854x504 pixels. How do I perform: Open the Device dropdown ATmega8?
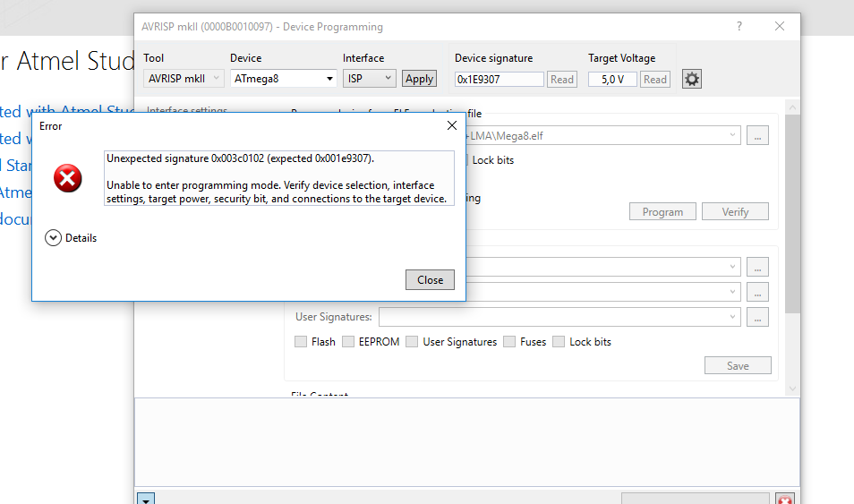click(283, 79)
